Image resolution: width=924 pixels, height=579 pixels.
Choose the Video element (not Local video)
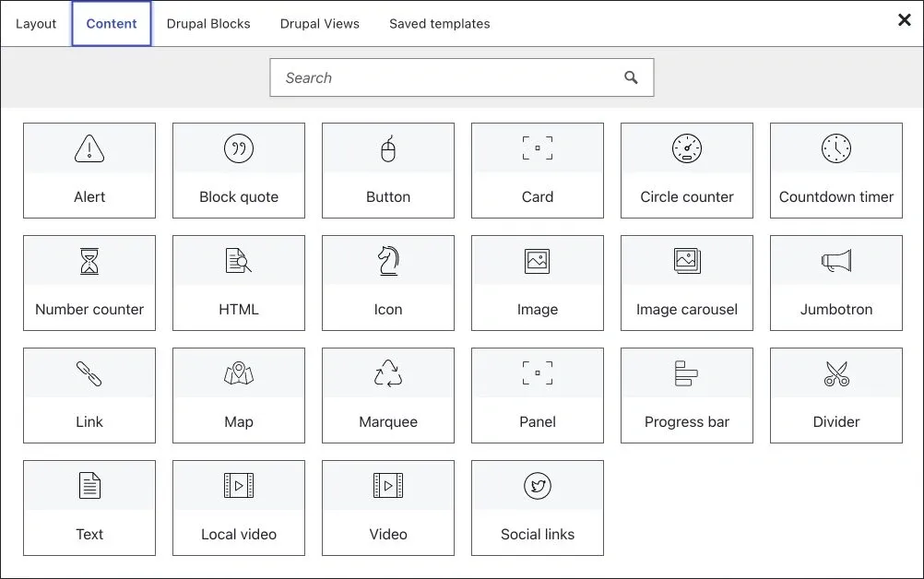pyautogui.click(x=388, y=508)
